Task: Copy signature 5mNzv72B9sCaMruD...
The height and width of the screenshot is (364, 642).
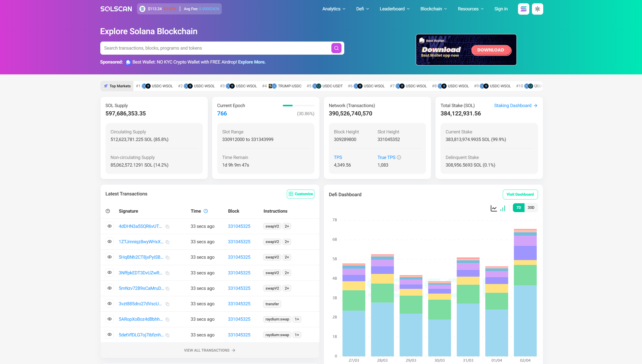Action: (x=167, y=289)
